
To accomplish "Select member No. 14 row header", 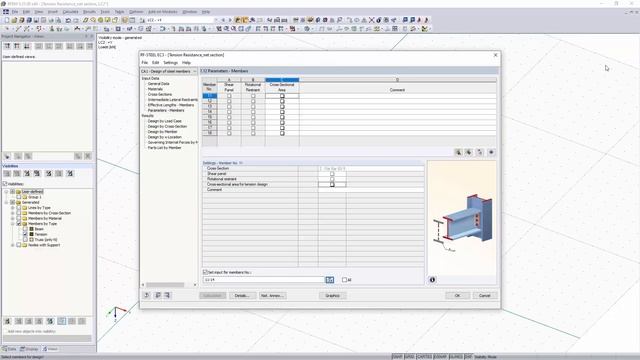I will pos(210,112).
